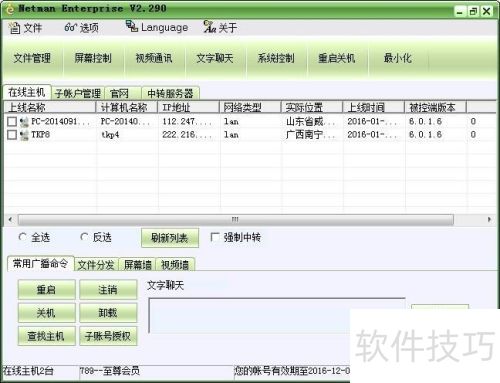Sort by the 实际位置 column header
Image resolution: width=500 pixels, height=383 pixels.
click(312, 107)
